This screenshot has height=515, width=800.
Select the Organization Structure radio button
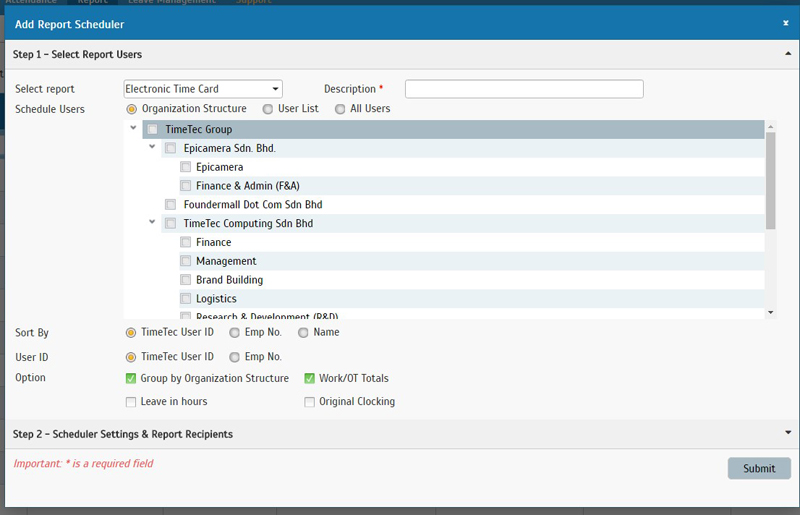click(132, 109)
